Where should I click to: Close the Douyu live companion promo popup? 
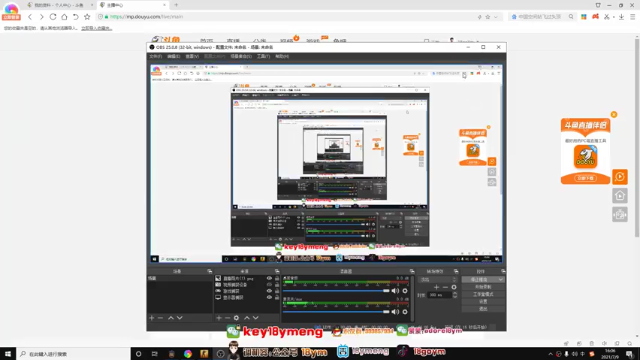613,115
